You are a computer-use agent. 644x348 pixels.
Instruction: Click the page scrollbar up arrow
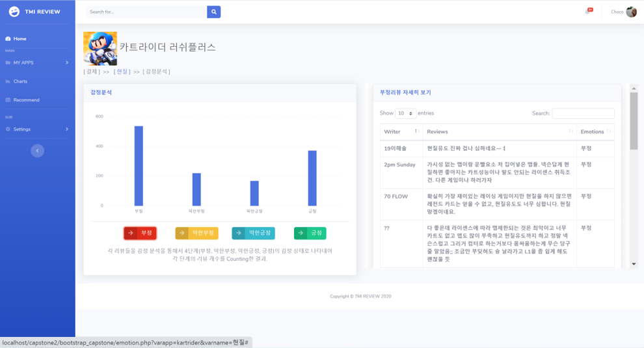pyautogui.click(x=634, y=88)
